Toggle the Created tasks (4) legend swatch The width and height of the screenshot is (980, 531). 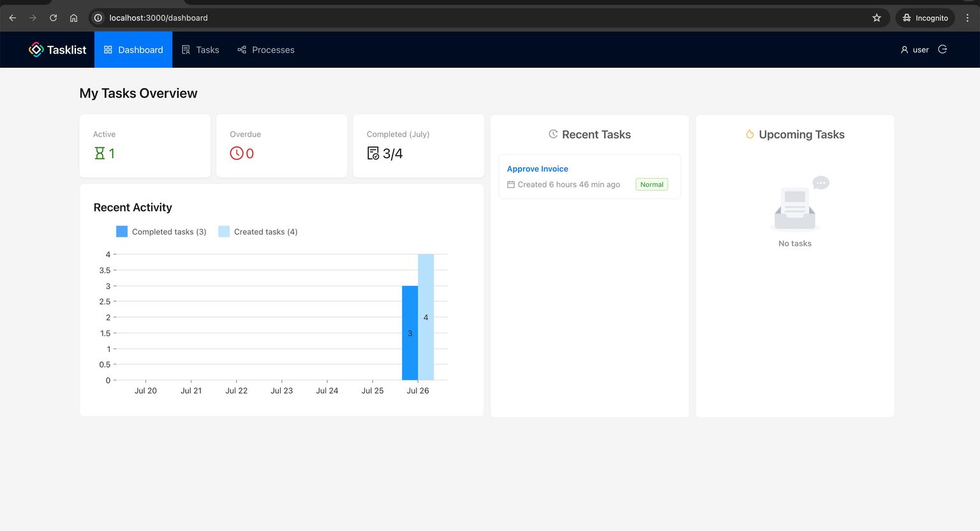pos(224,232)
